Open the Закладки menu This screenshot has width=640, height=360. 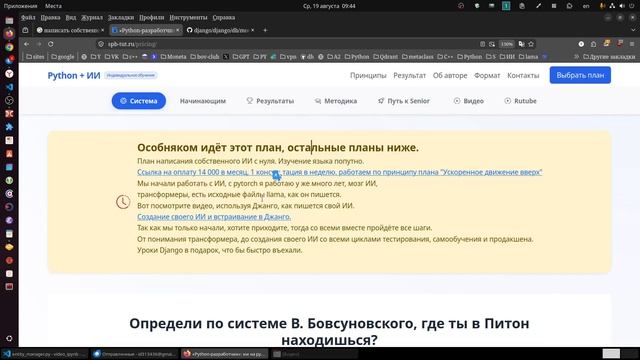pyautogui.click(x=121, y=18)
